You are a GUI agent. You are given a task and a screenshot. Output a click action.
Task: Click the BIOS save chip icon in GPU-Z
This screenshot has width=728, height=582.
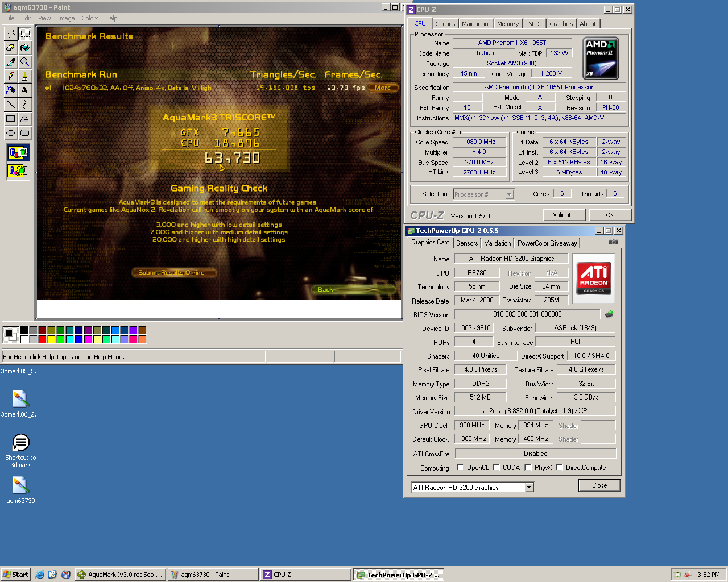[609, 314]
